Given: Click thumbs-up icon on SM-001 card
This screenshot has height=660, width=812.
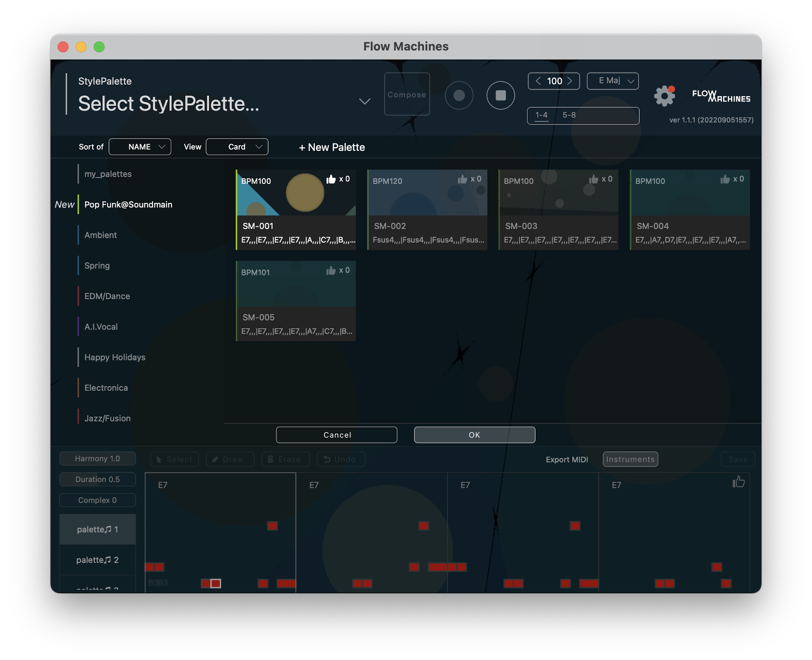Looking at the screenshot, I should (331, 179).
